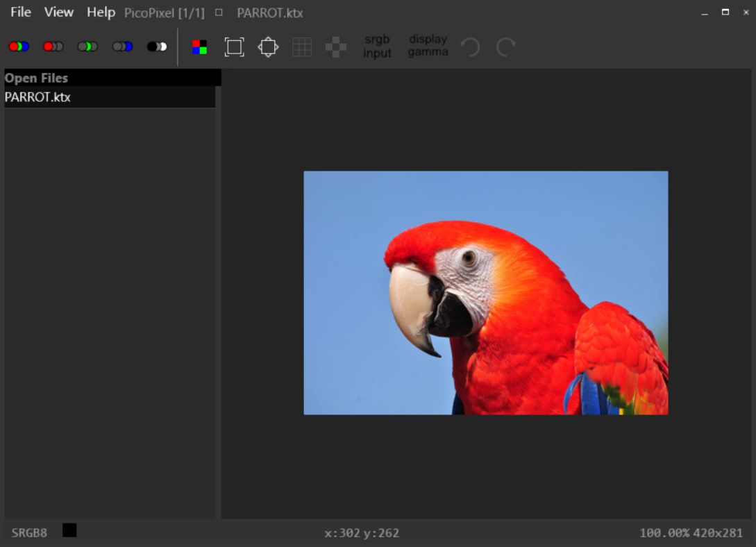The image size is (756, 547).
Task: Toggle the pixel grid icon
Action: 302,47
